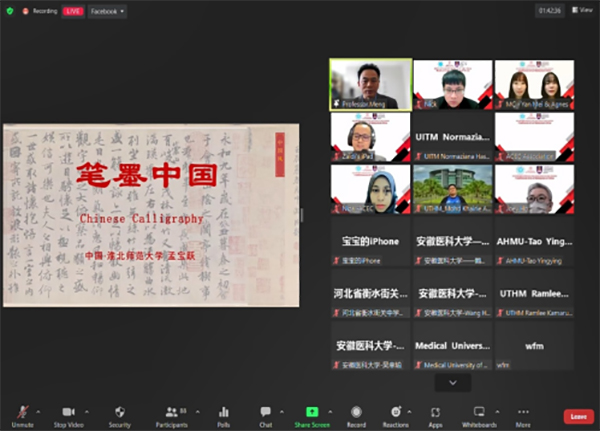
Task: Select the masked man's video tile
Action: tap(534, 189)
